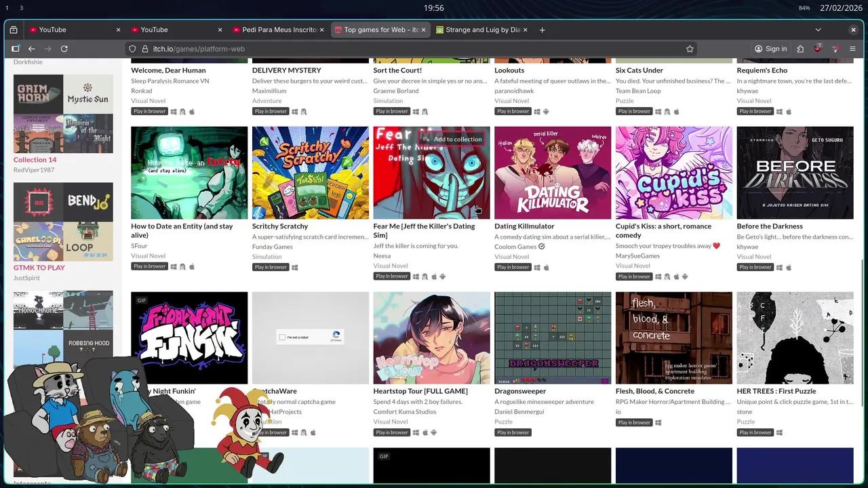The image size is (868, 488).
Task: Click Apple icon under Before the Darkness
Action: tap(789, 267)
